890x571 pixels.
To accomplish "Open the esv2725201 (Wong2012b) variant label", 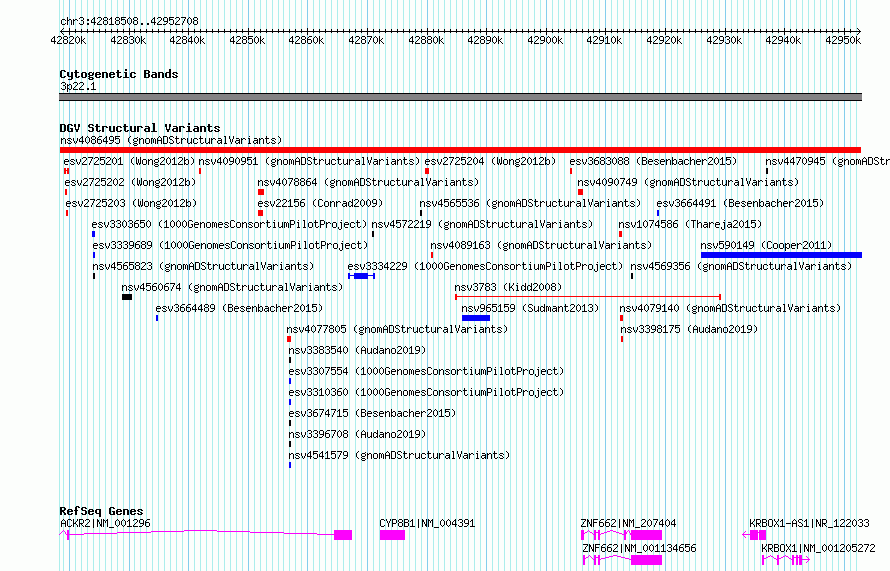I will click(129, 161).
